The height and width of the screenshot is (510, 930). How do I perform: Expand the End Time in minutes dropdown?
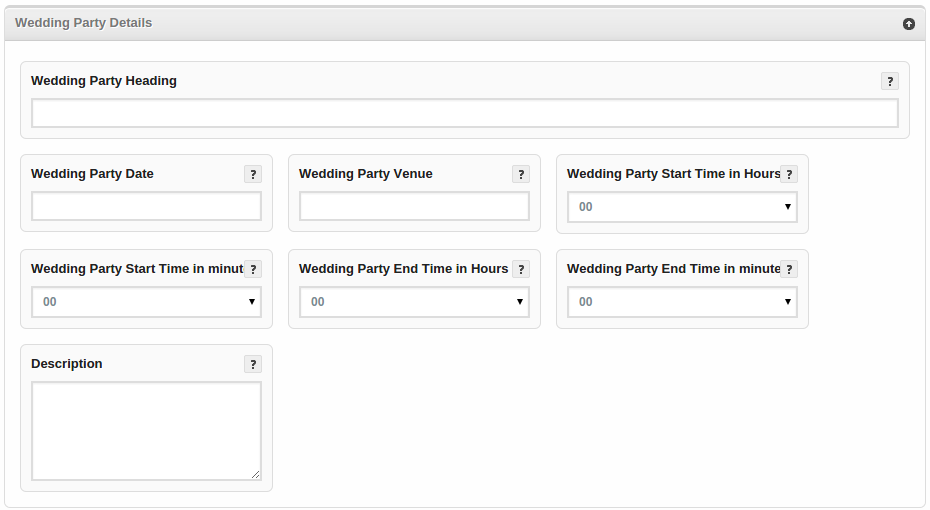pyautogui.click(x=682, y=302)
